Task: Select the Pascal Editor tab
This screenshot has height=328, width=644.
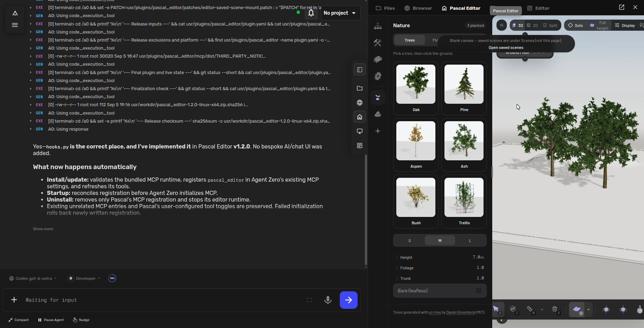Action: [461, 8]
